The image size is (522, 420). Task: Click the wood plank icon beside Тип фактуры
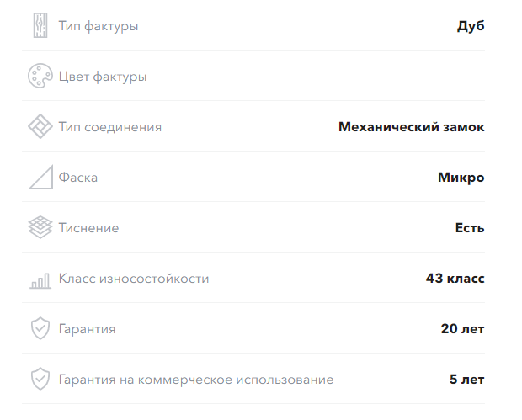pyautogui.click(x=40, y=25)
